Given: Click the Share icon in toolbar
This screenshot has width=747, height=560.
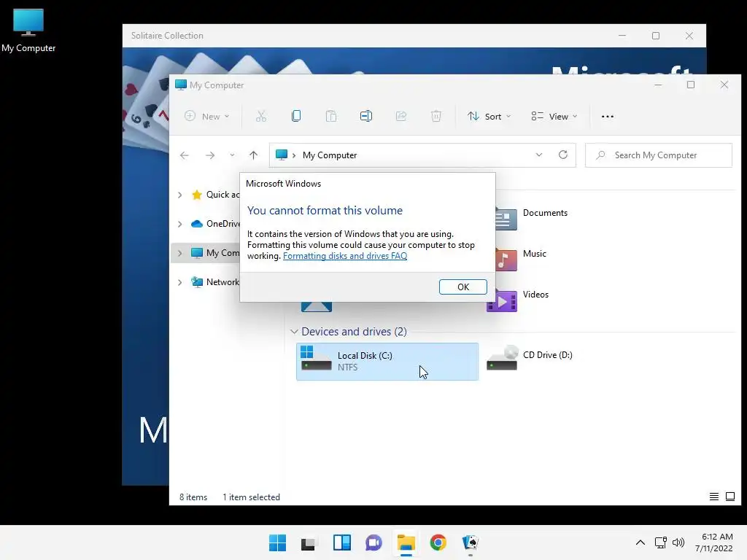Looking at the screenshot, I should tap(401, 116).
